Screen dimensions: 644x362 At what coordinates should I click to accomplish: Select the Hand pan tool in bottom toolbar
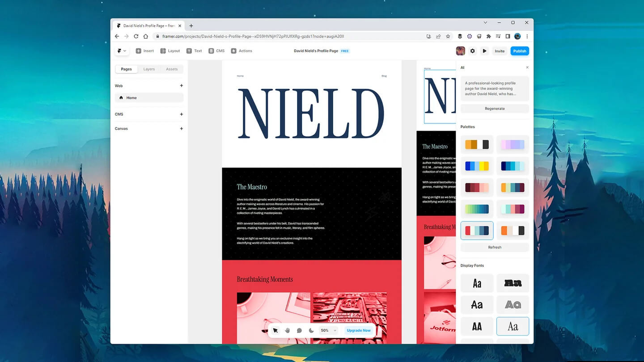(287, 330)
